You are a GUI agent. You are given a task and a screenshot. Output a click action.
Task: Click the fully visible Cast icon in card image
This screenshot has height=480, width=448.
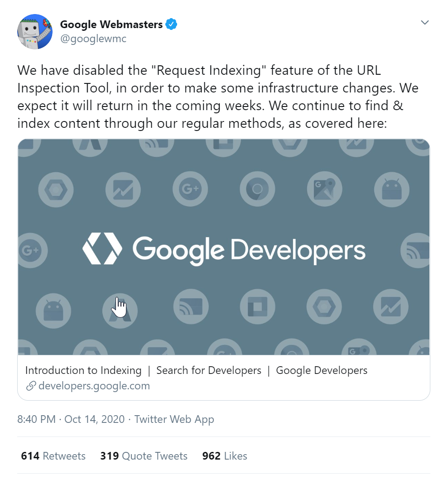point(190,307)
